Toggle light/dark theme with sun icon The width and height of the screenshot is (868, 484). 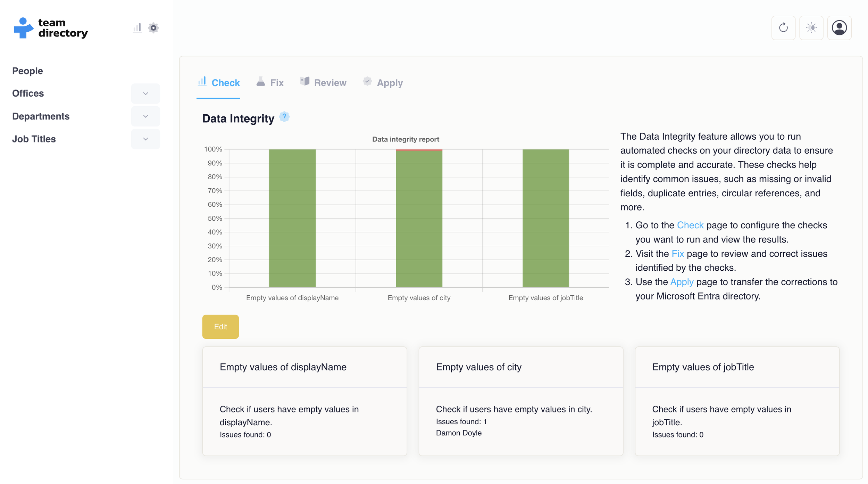811,28
